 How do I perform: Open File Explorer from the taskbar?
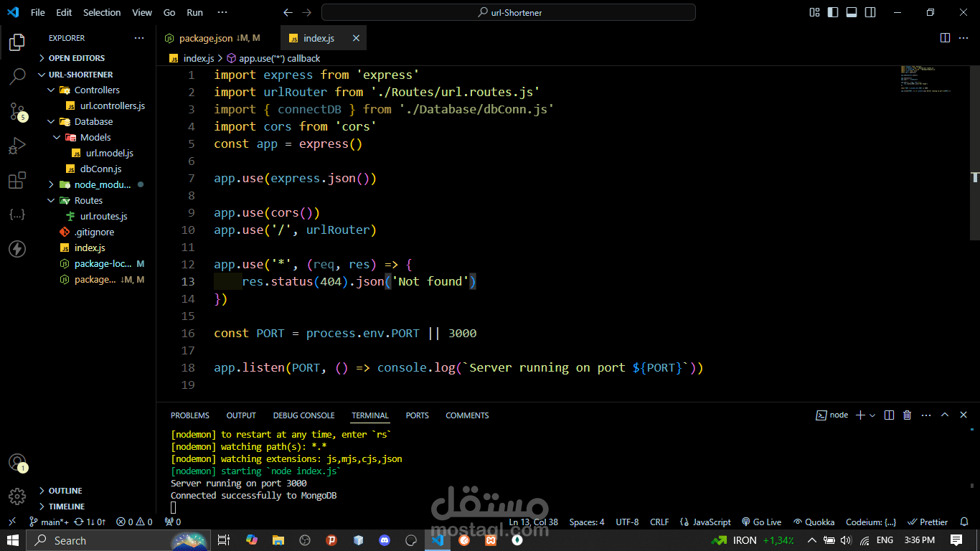coord(278,540)
